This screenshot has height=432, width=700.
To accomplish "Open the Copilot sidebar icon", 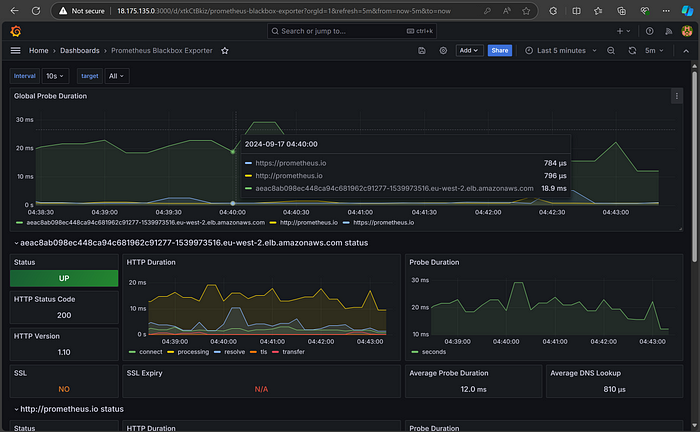I will pyautogui.click(x=688, y=11).
